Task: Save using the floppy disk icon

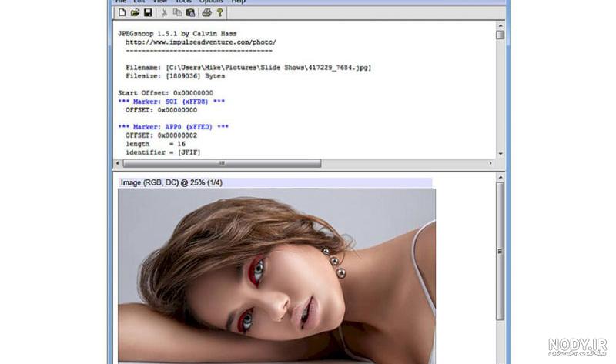Action: pyautogui.click(x=148, y=12)
